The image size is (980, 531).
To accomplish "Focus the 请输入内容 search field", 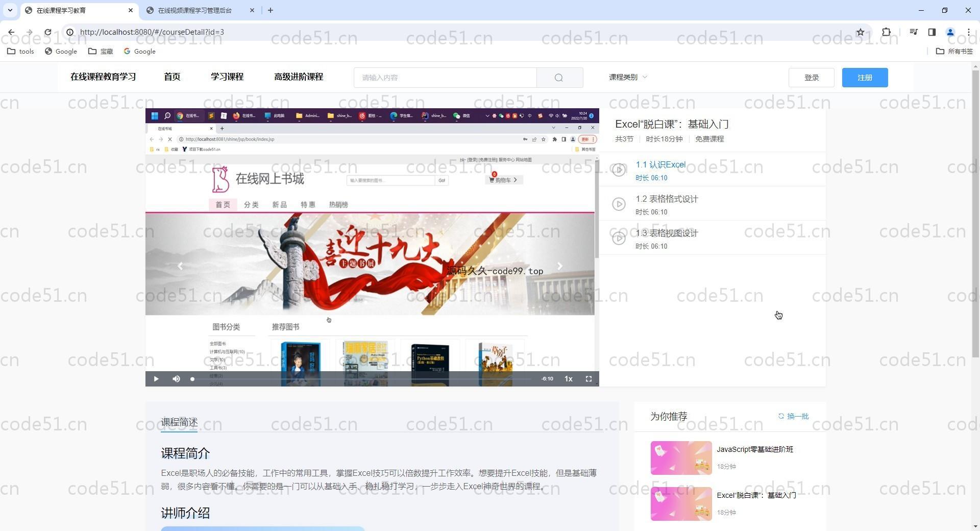I will [445, 78].
